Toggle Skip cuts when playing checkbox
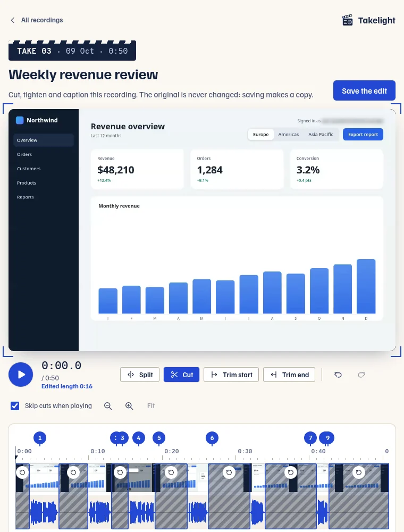The height and width of the screenshot is (532, 404). [15, 406]
